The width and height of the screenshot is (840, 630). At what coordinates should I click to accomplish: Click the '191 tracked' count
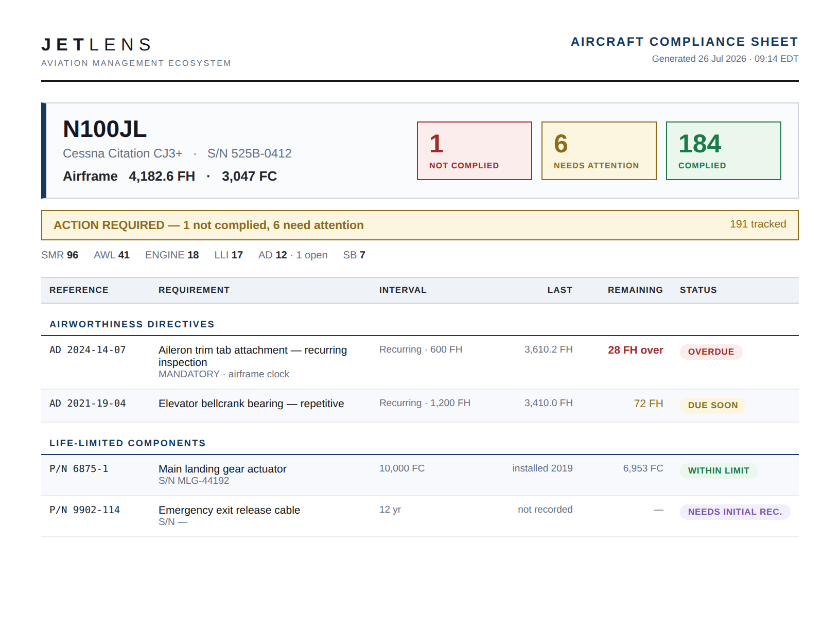coord(758,224)
